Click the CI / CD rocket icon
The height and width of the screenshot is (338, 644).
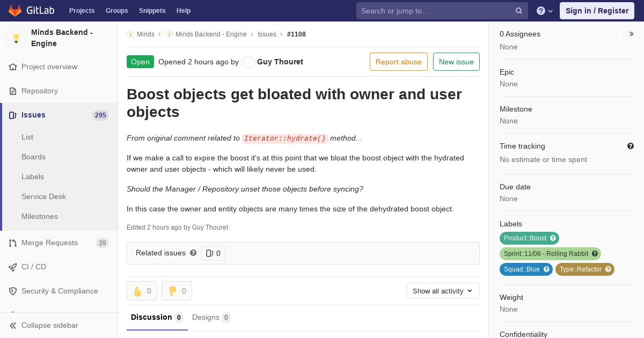(x=13, y=267)
